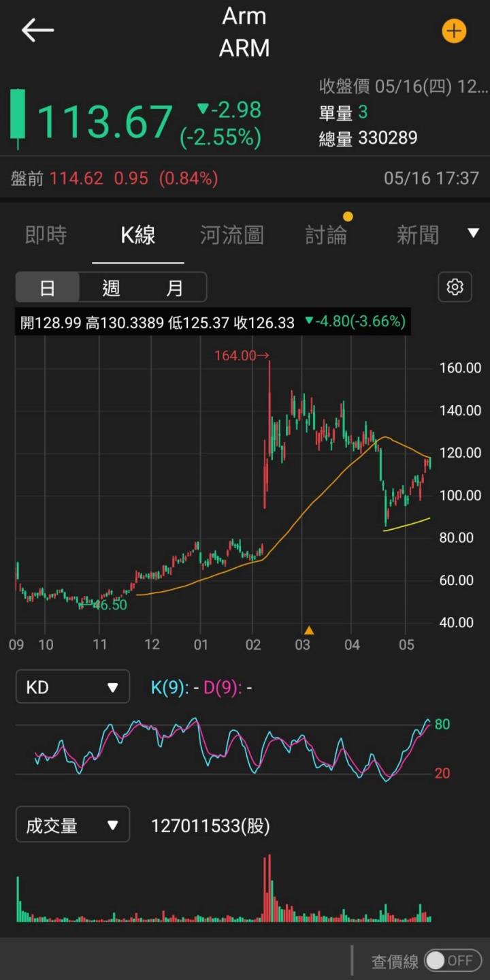Open the 成交量 indicator dropdown
This screenshot has height=980, width=490.
(x=72, y=825)
